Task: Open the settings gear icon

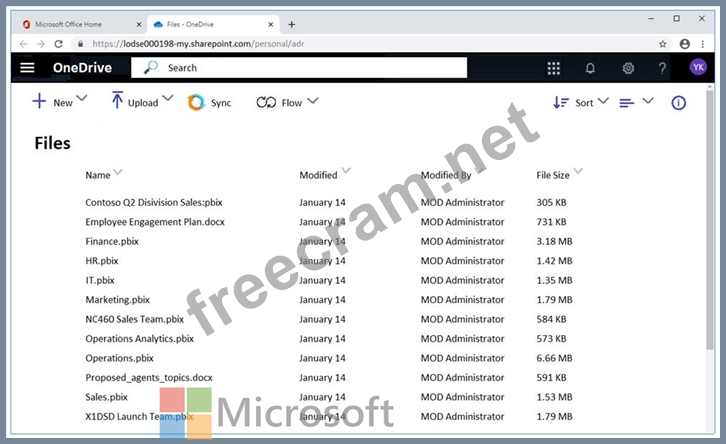Action: click(x=628, y=68)
